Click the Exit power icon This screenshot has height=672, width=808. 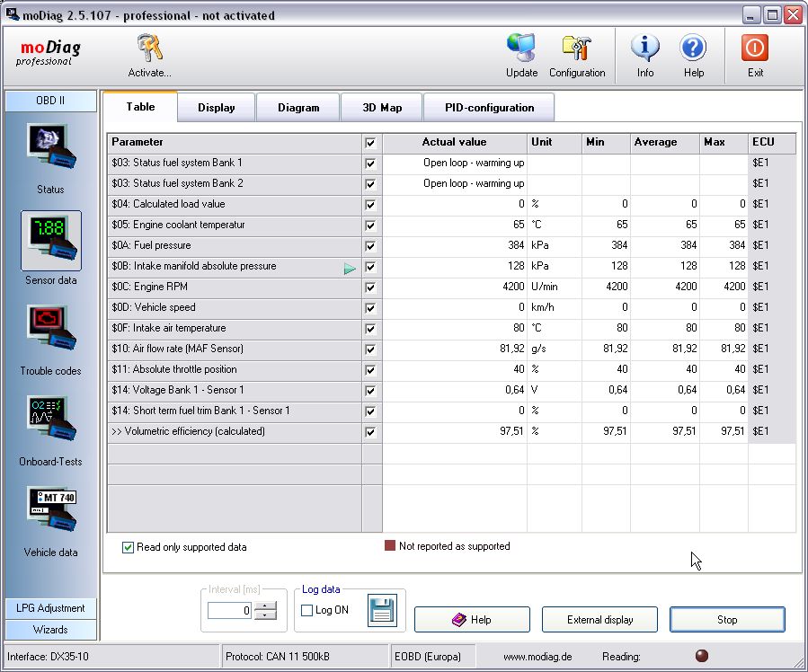tap(755, 49)
